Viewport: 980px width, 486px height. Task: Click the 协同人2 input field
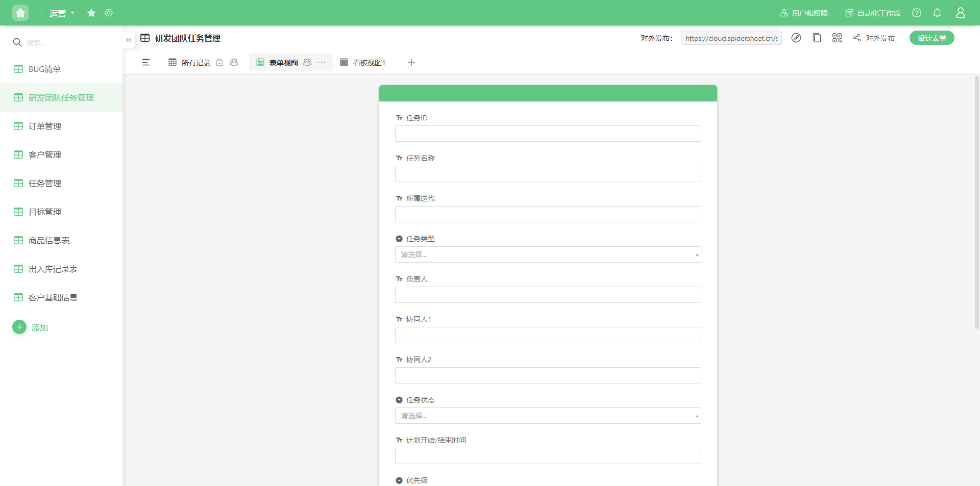[548, 375]
